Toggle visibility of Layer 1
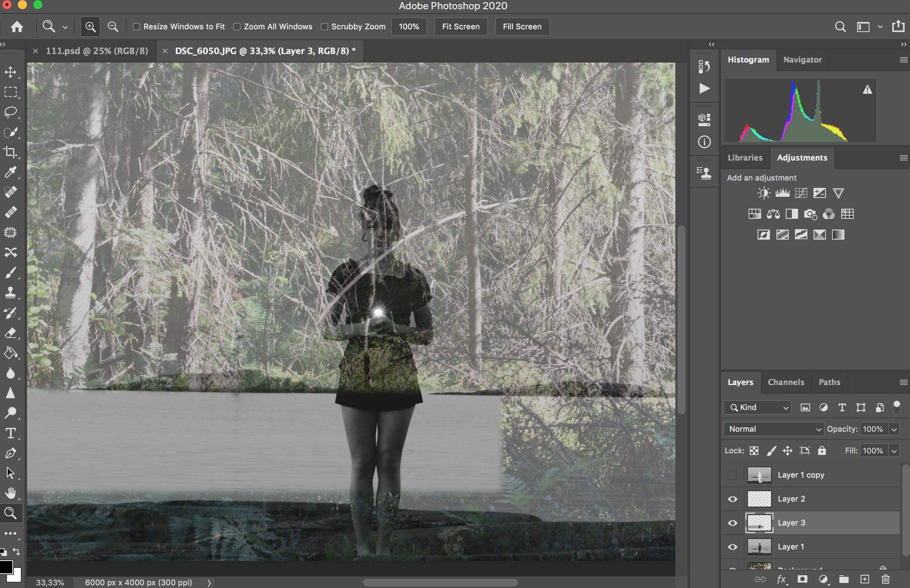Screen dimensions: 910x588 tap(732, 546)
